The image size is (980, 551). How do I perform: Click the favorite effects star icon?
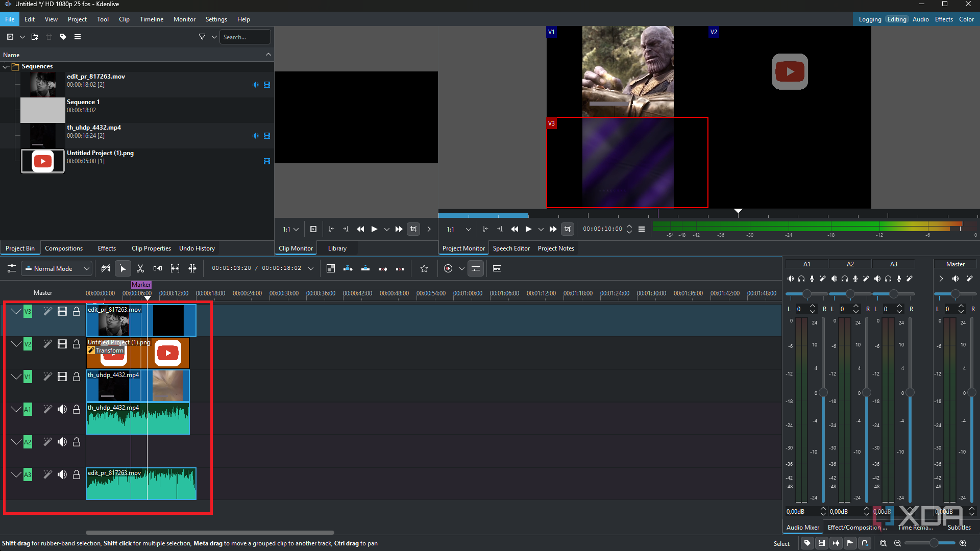[424, 268]
